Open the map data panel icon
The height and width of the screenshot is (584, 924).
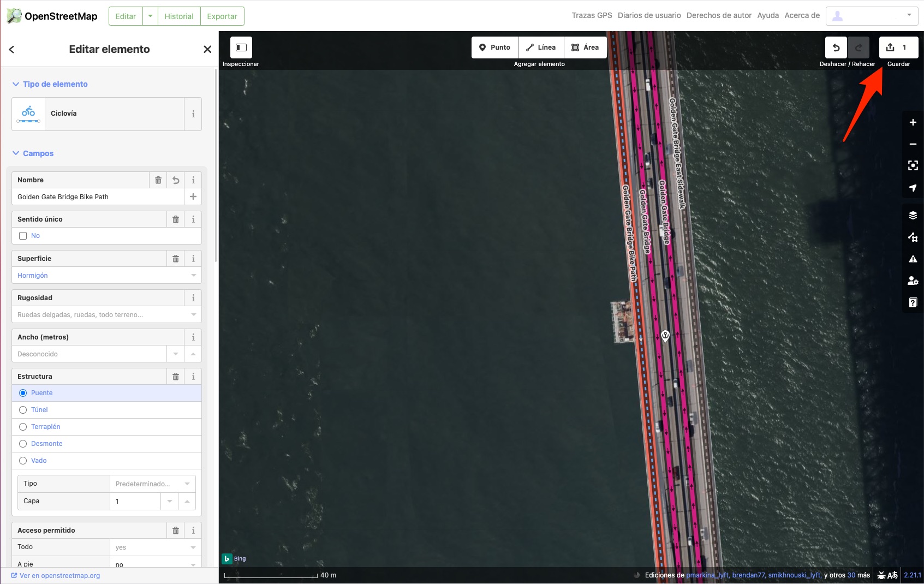pyautogui.click(x=913, y=237)
